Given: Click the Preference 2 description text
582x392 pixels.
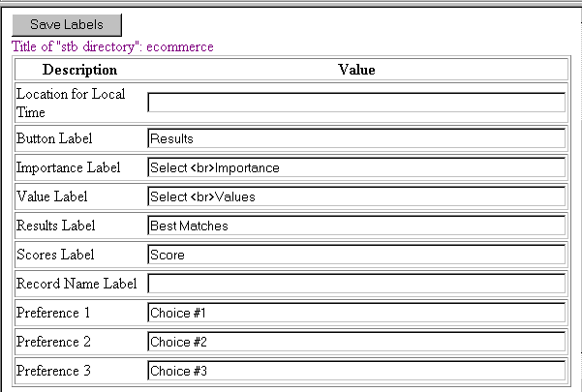Looking at the screenshot, I should coord(56,342).
